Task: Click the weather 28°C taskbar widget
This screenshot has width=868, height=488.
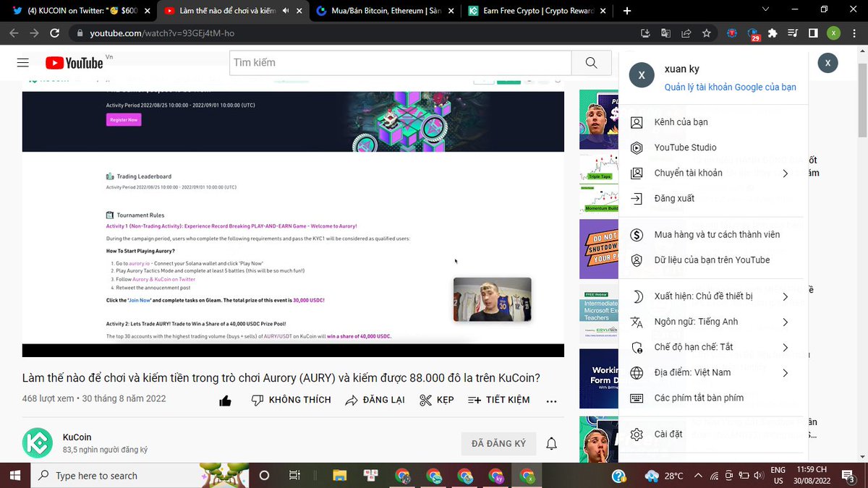Action: tap(664, 476)
